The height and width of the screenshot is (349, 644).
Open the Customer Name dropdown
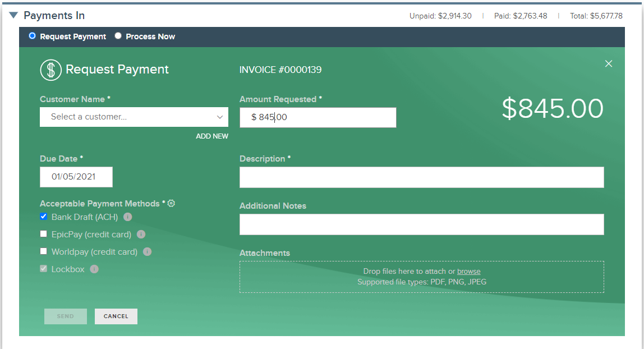134,117
